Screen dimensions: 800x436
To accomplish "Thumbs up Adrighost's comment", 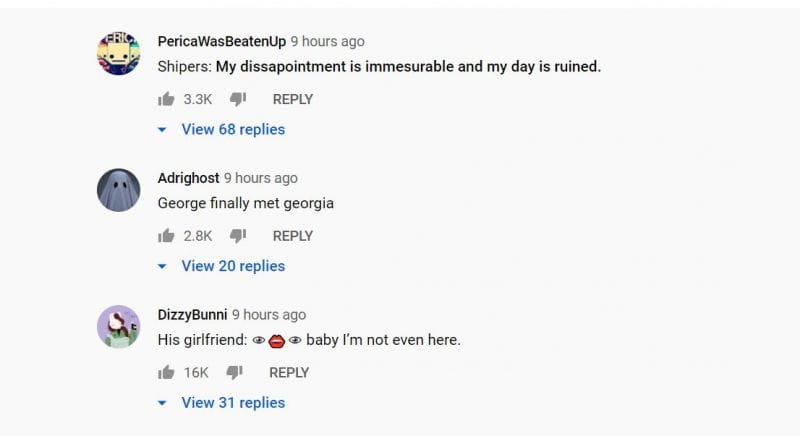I will 166,236.
